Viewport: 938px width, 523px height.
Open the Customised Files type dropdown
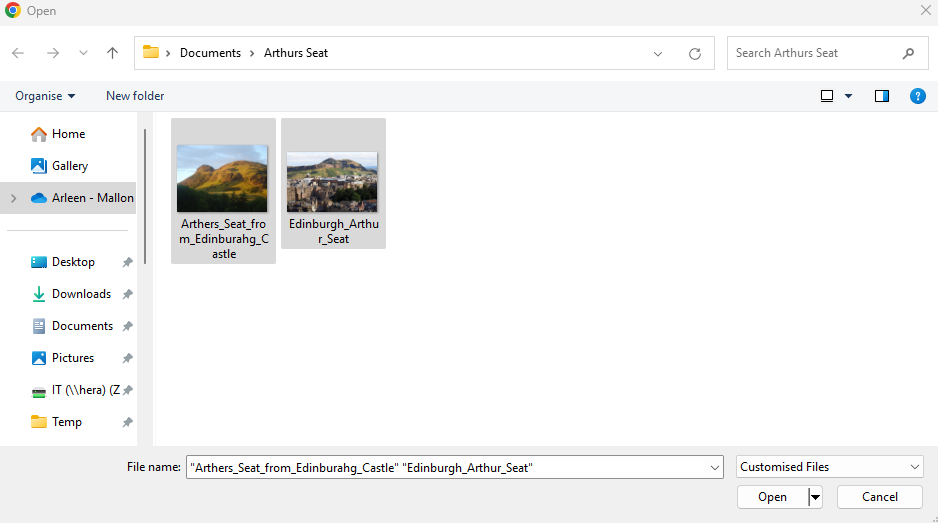tap(830, 467)
